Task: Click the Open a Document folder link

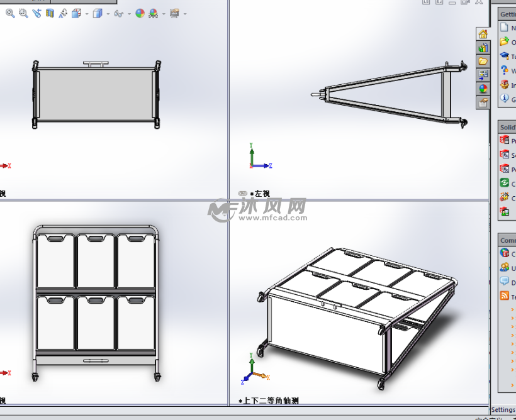Action: tap(505, 42)
